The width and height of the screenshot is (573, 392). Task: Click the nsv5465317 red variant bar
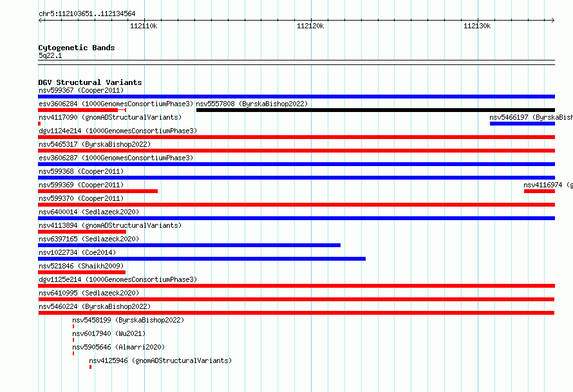296,151
